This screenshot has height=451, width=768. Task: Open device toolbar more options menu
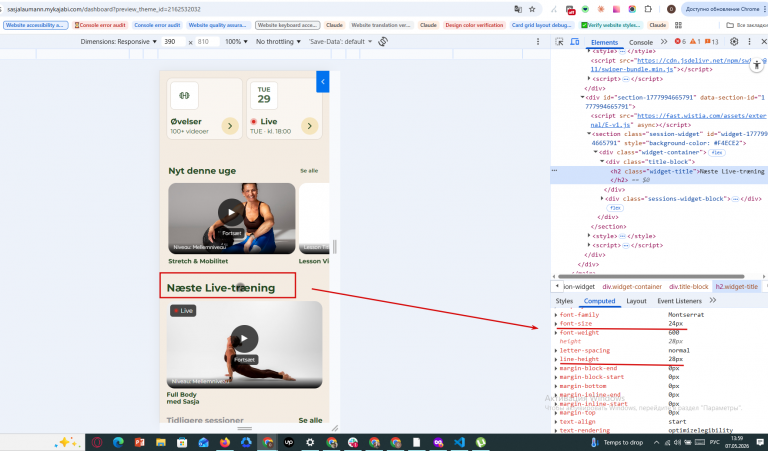click(538, 42)
